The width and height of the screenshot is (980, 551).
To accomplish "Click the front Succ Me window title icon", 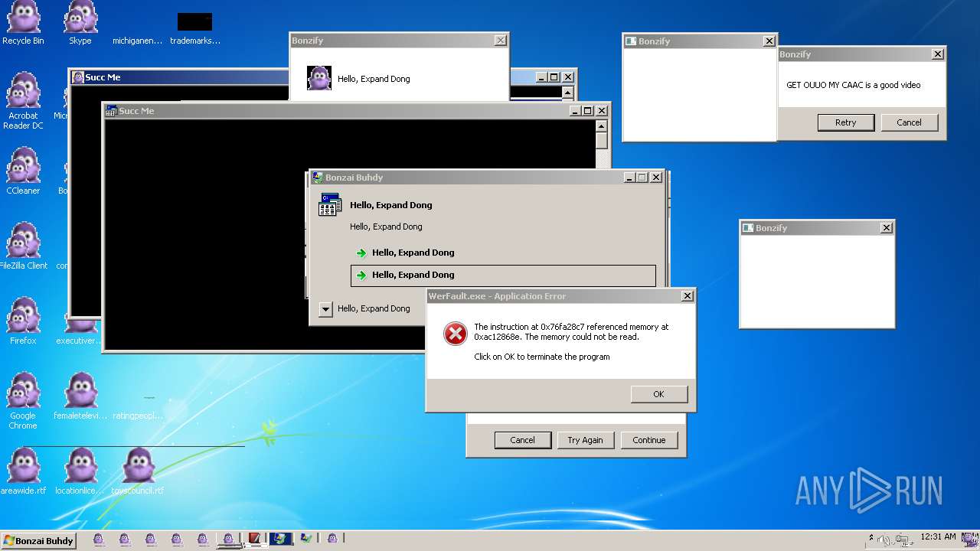I will [x=111, y=111].
